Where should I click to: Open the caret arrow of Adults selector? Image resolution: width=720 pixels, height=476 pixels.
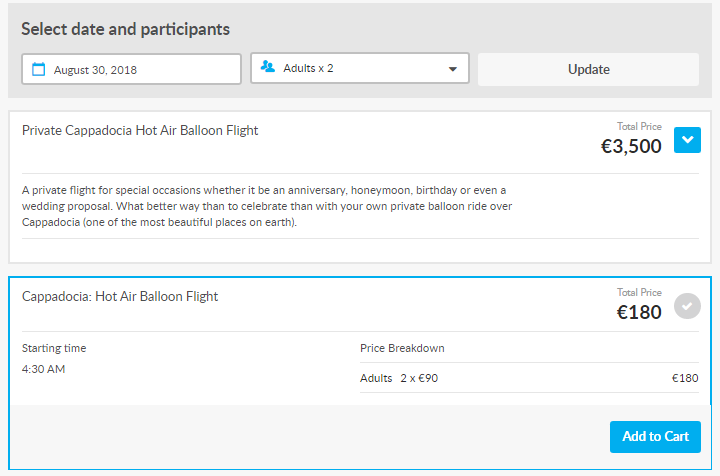(453, 69)
